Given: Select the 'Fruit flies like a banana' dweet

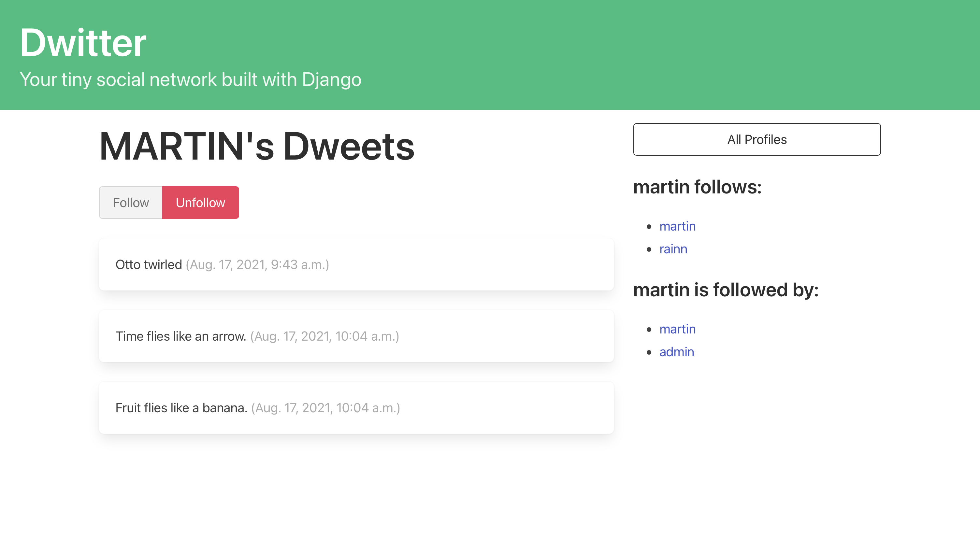Looking at the screenshot, I should pyautogui.click(x=356, y=407).
